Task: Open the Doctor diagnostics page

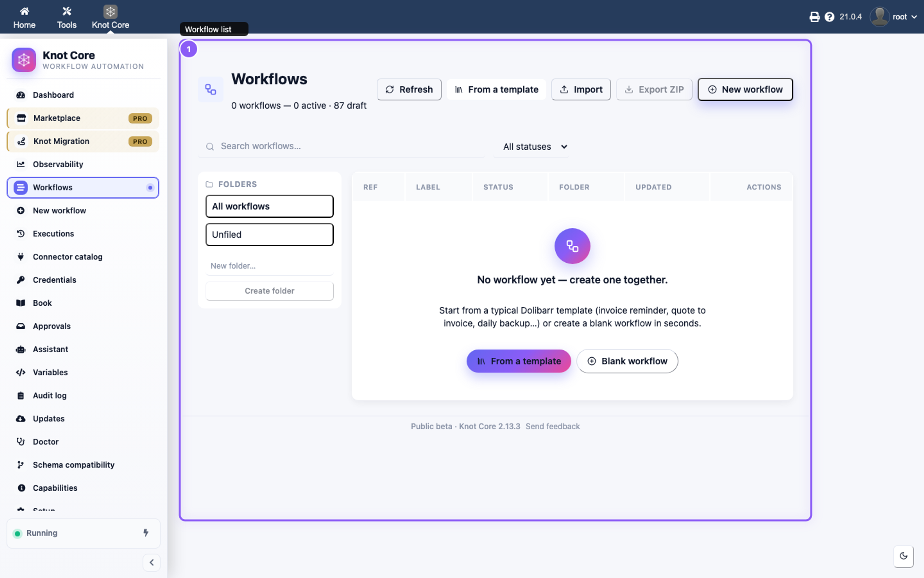Action: tap(83, 442)
